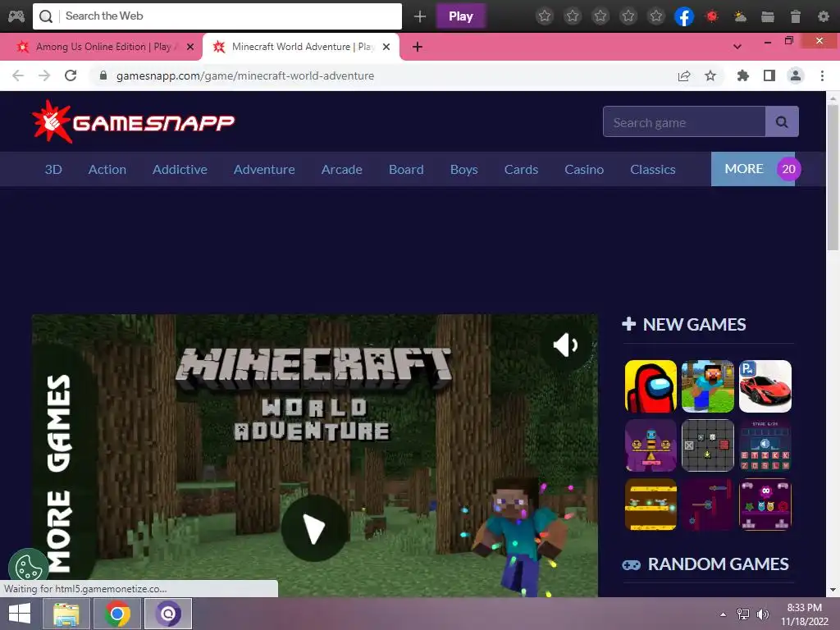Open the dark maroon game thumbnail
Image resolution: width=840 pixels, height=630 pixels.
(x=708, y=504)
